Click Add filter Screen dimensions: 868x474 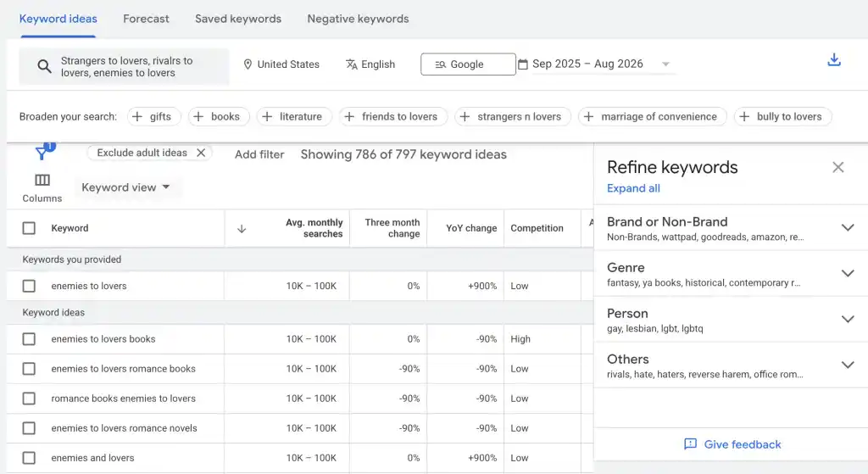(x=259, y=154)
